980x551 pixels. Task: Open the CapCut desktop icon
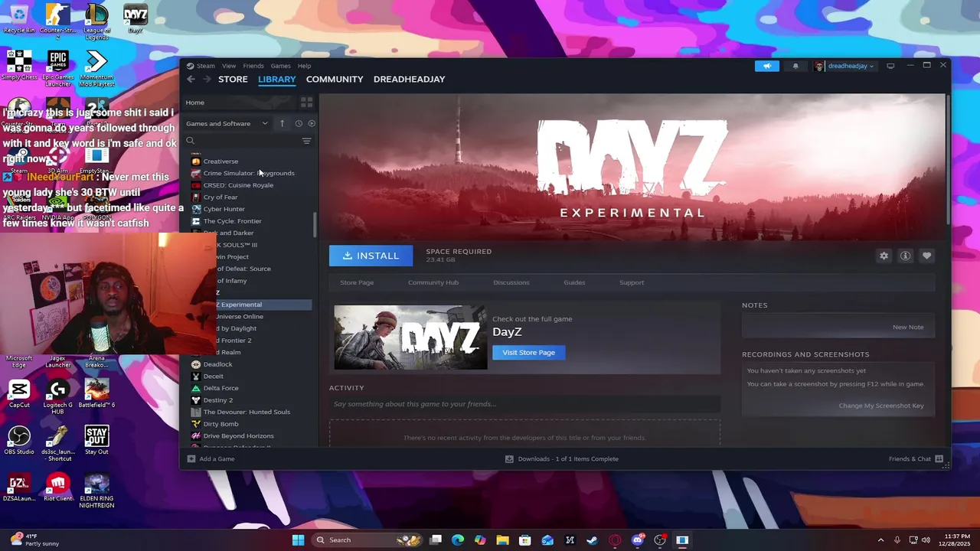pyautogui.click(x=19, y=393)
